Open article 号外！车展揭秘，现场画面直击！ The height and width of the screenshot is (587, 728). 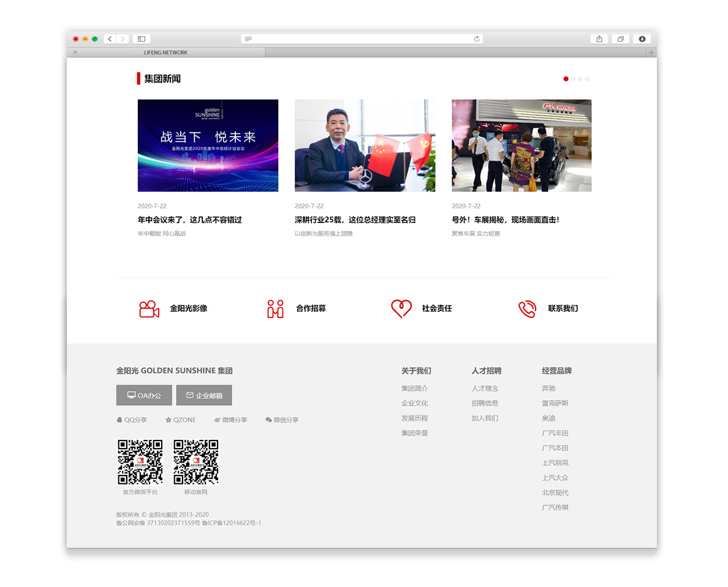point(505,219)
